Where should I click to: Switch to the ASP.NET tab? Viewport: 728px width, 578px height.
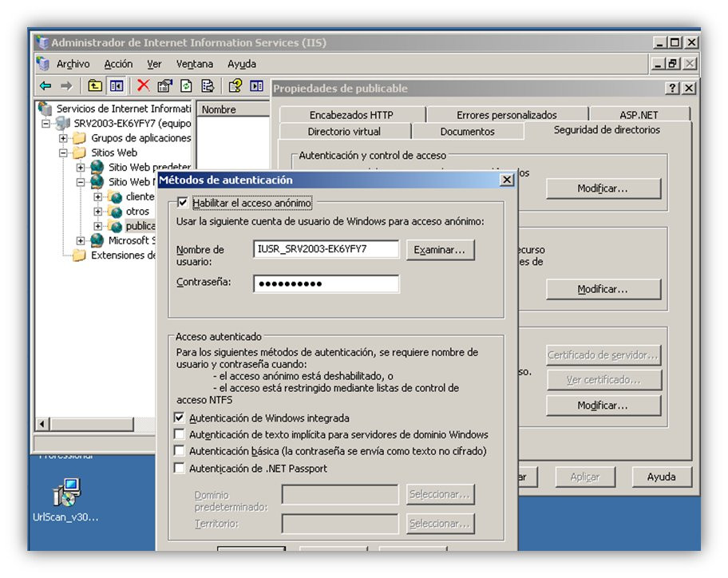pyautogui.click(x=639, y=115)
